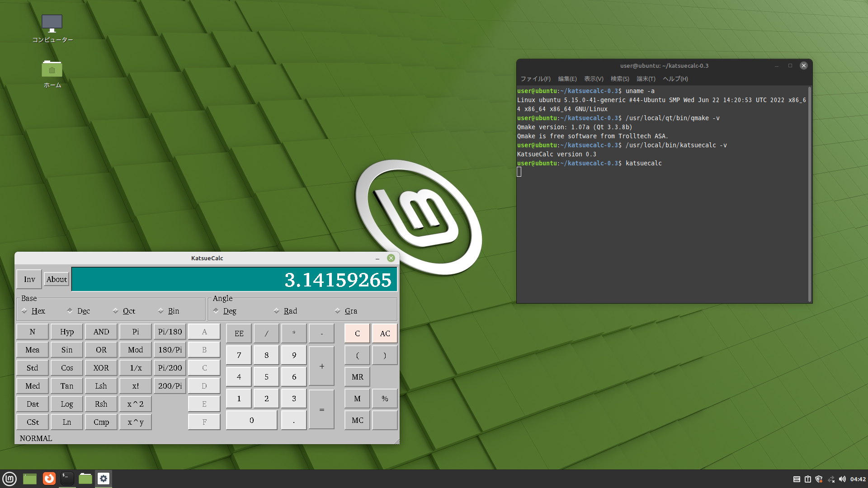Launch Firefox from the taskbar
868x488 pixels.
[49, 479]
